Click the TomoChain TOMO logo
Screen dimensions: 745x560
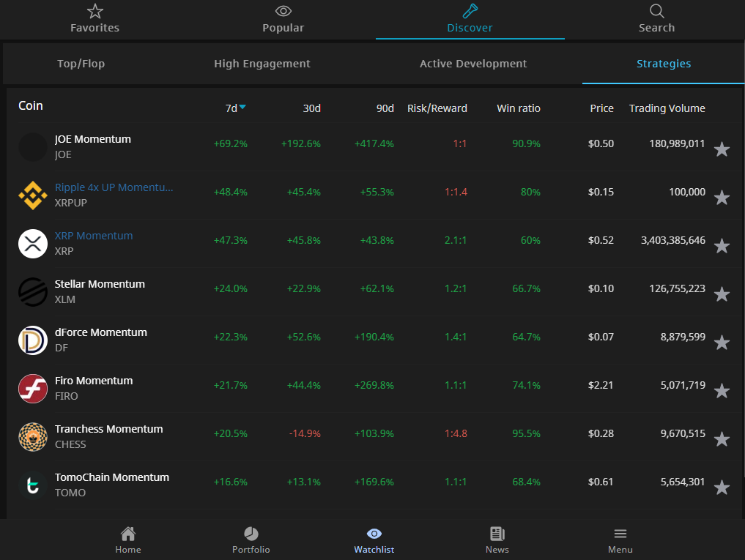pyautogui.click(x=33, y=485)
